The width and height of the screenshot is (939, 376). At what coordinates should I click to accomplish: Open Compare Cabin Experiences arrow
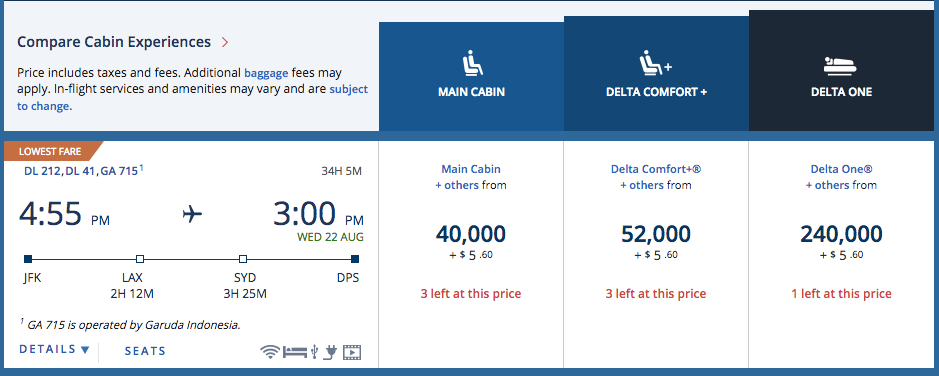[225, 43]
